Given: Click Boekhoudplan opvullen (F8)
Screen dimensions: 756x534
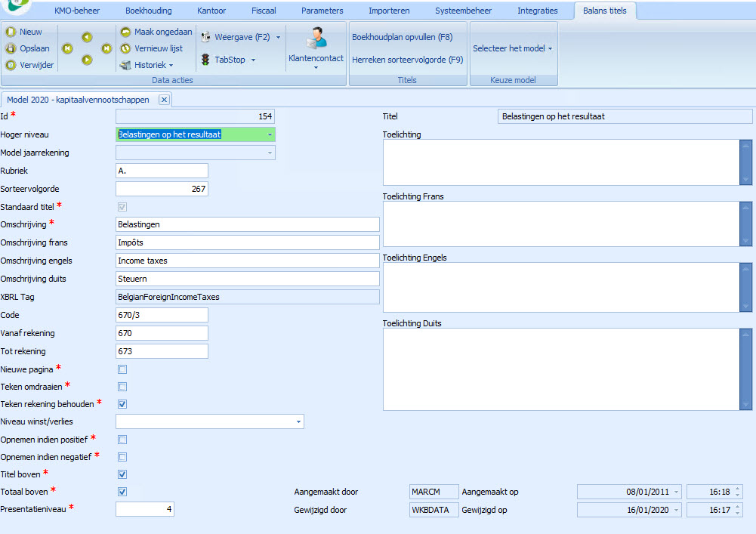Looking at the screenshot, I should [403, 37].
